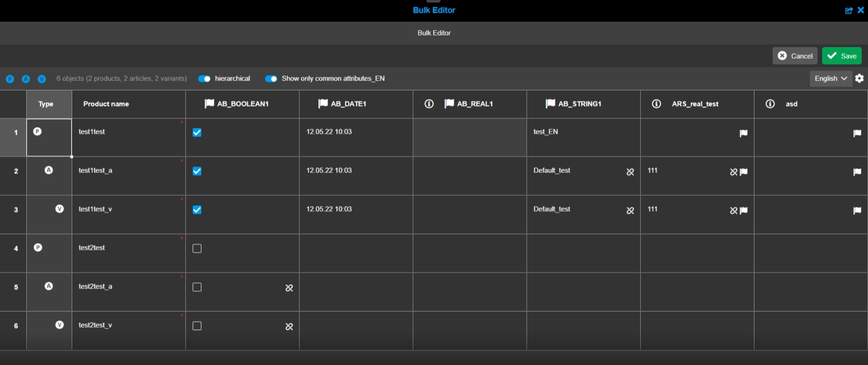
Task: Click the Product name column header
Action: point(106,104)
